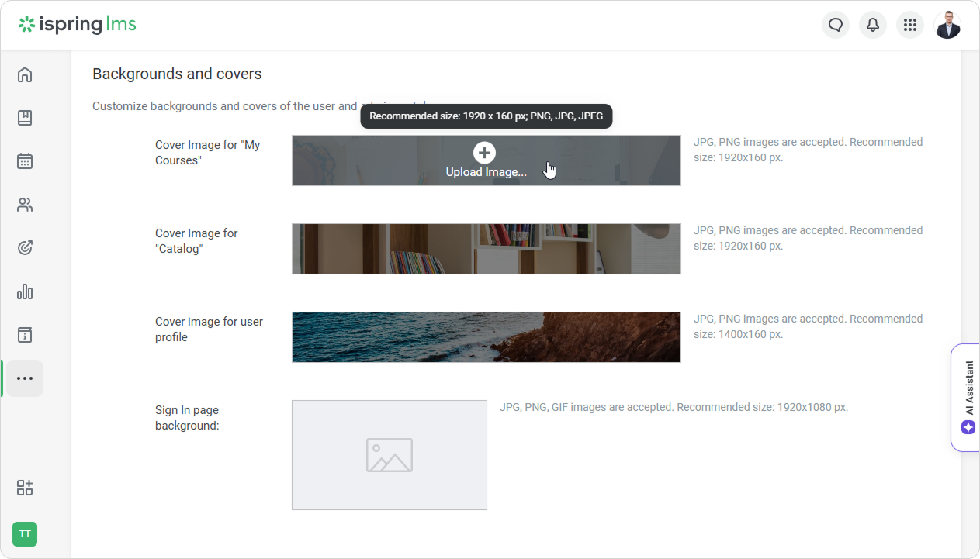The image size is (980, 559).
Task: Click the user profile cover sea image
Action: [486, 337]
